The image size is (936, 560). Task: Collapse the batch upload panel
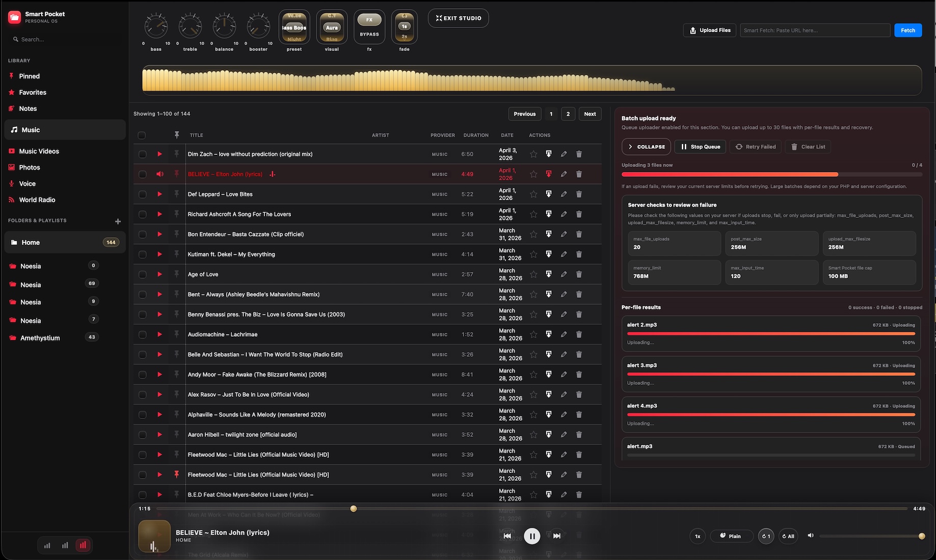coord(646,147)
